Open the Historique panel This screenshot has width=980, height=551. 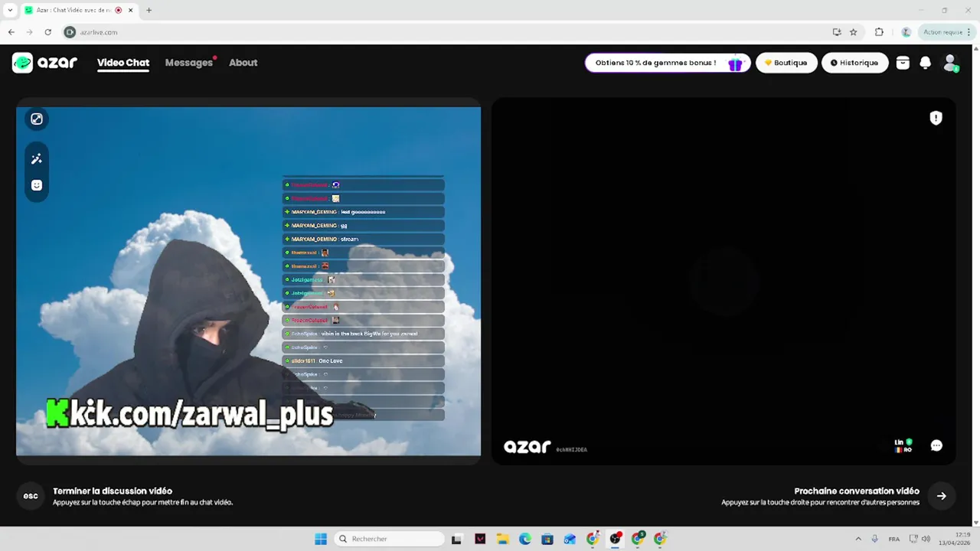point(855,63)
